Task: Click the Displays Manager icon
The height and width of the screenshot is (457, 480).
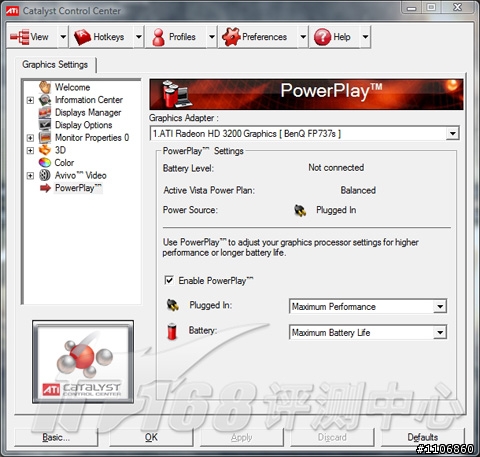Action: coord(45,112)
